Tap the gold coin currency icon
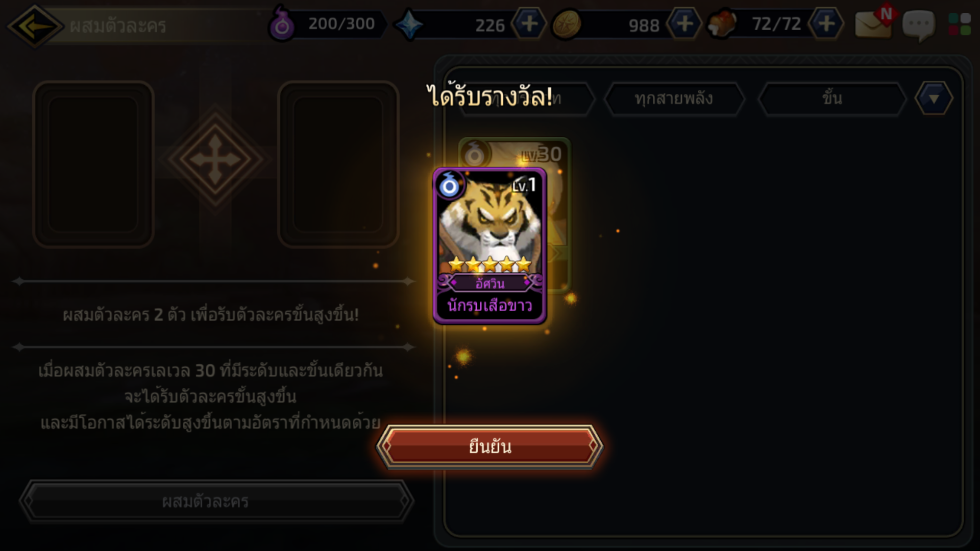 pyautogui.click(x=567, y=24)
